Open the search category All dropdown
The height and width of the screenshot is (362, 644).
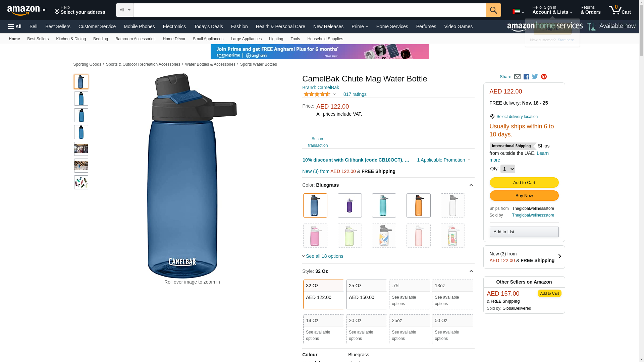[x=125, y=10]
